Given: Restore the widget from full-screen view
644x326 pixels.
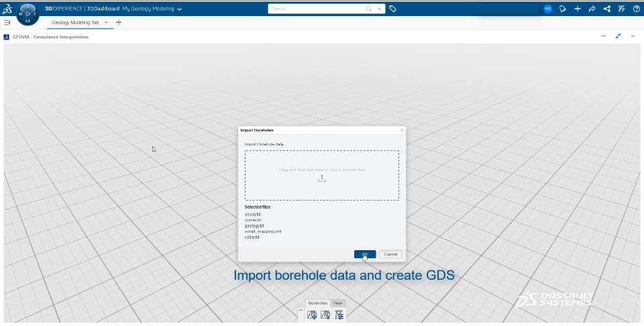Looking at the screenshot, I should pos(618,36).
